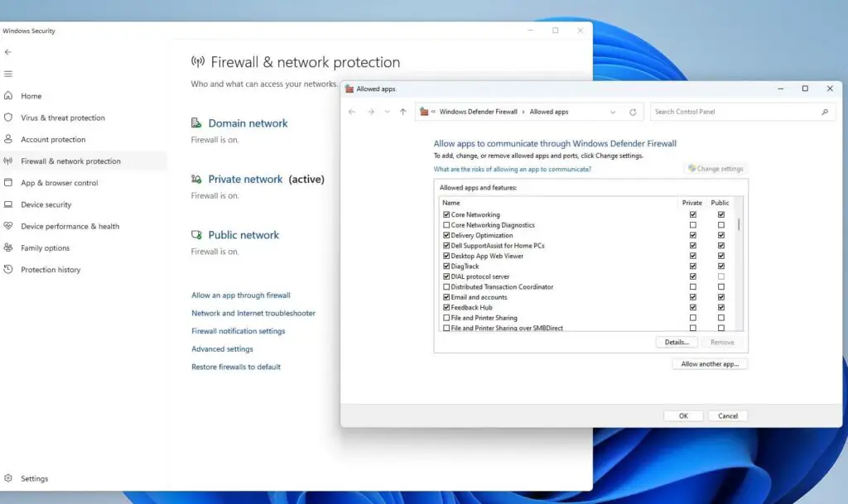Open Virus & threat protection
This screenshot has width=848, height=504.
pos(62,118)
